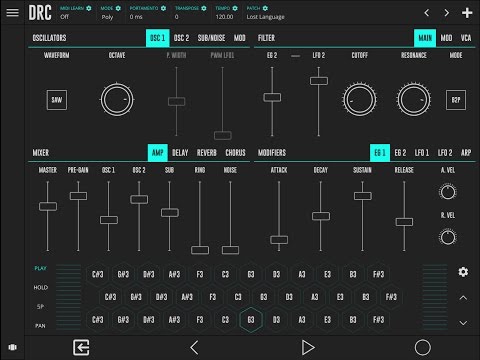
Task: Select the filter MAIN tab
Action: [425, 38]
